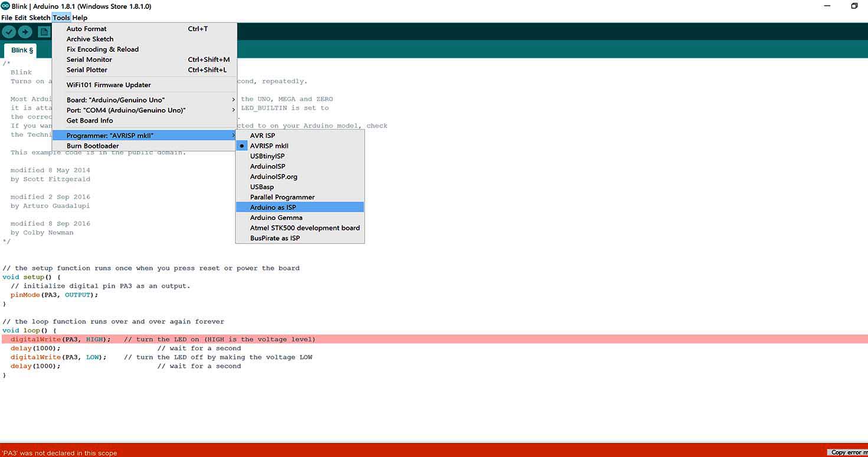The width and height of the screenshot is (868, 457).
Task: Open WiFi101 Firmware Updater
Action: click(144, 85)
